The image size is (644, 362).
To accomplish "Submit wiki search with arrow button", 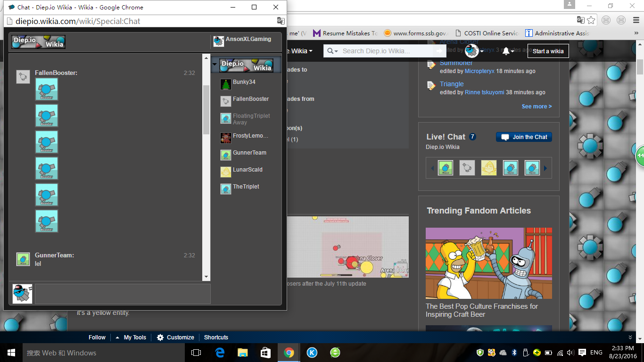I will [x=439, y=51].
